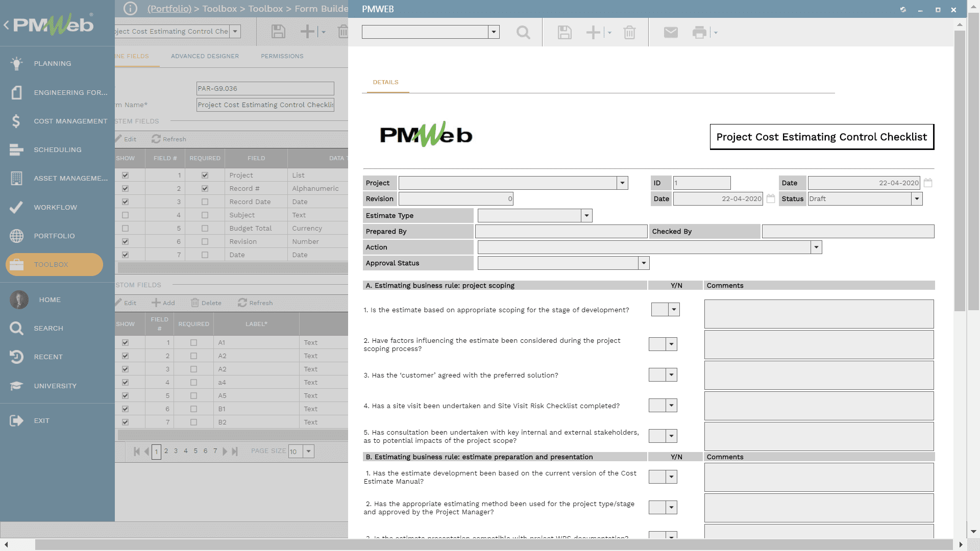Click the Save icon in the PMWEB toolbar
This screenshot has width=980, height=551.
click(x=563, y=32)
